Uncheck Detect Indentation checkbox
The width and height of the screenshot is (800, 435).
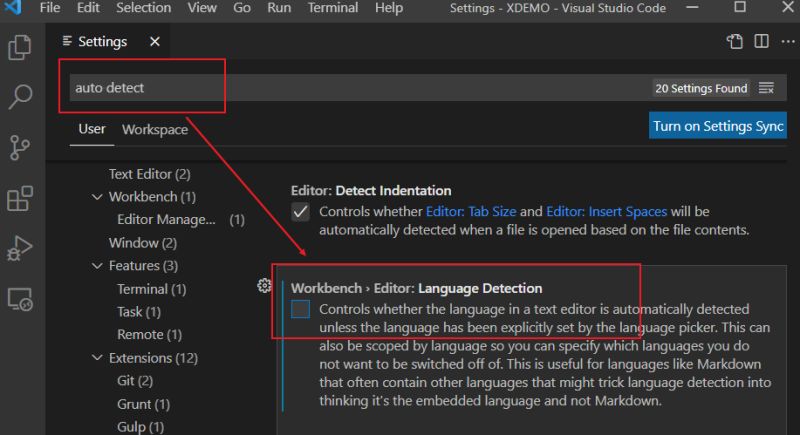[301, 212]
